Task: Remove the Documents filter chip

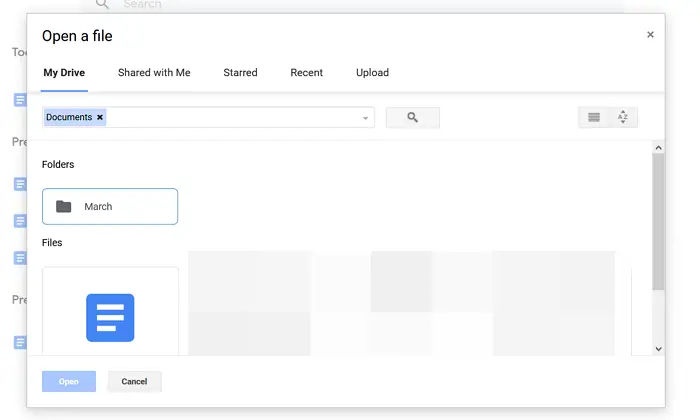Action: (x=100, y=117)
